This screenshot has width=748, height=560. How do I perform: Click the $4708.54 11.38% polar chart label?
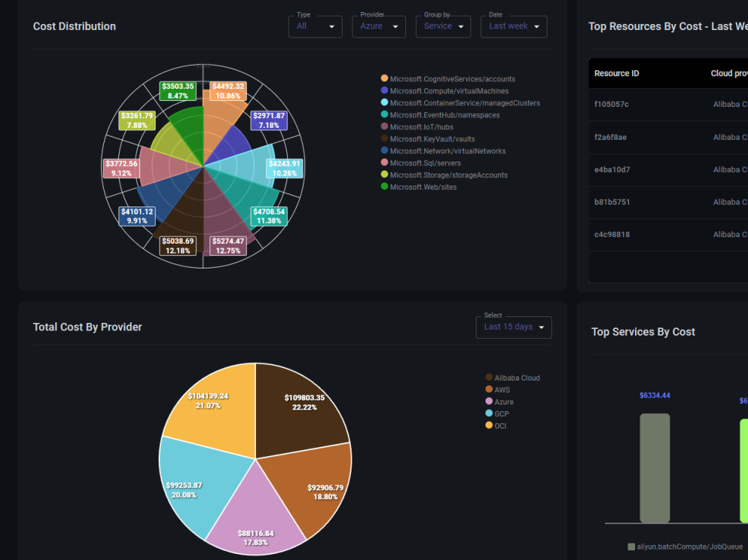(x=269, y=216)
